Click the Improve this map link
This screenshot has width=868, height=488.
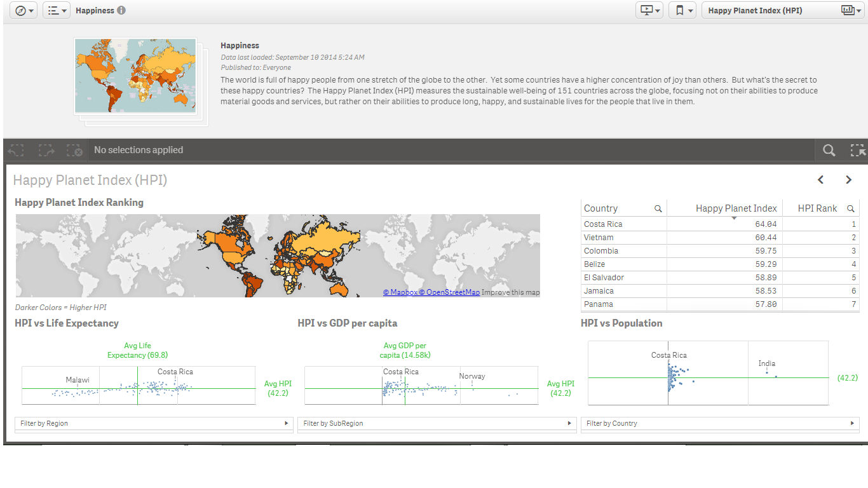(511, 292)
